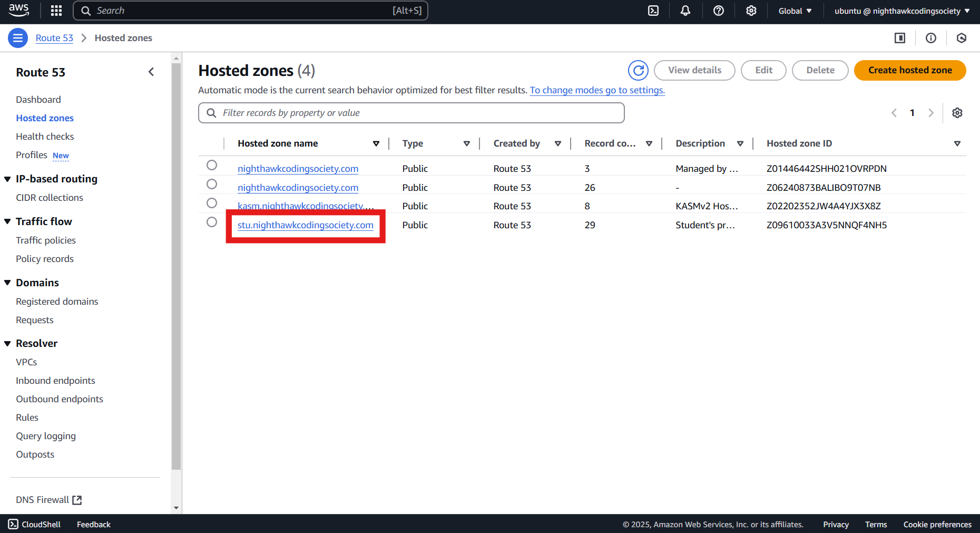Viewport: 980px width, 533px height.
Task: Open the split panel layout icon
Action: pyautogui.click(x=900, y=38)
